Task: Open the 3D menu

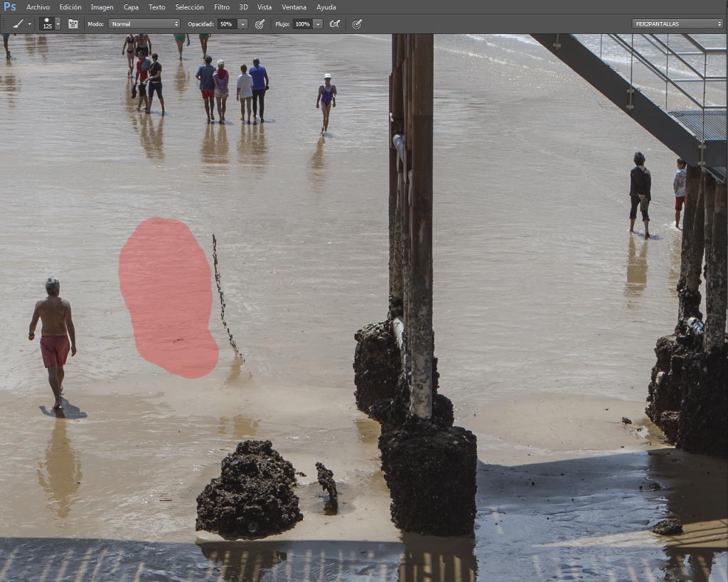Action: point(243,7)
